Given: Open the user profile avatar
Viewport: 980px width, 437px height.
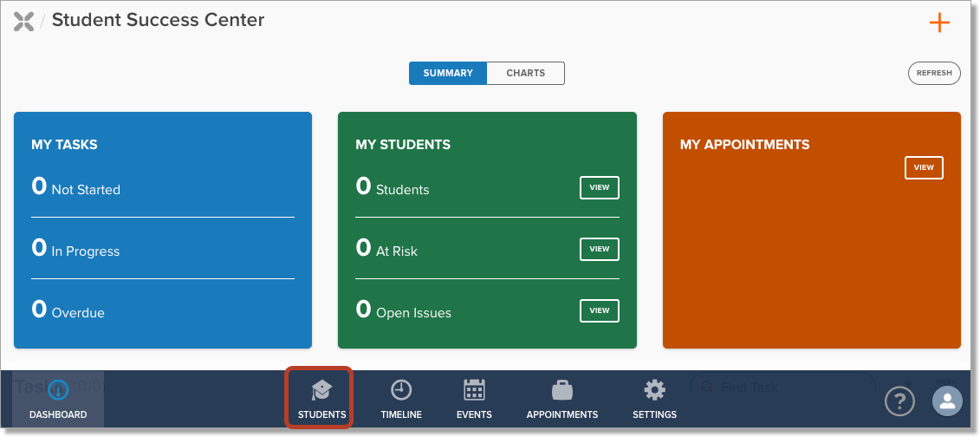Looking at the screenshot, I should 947,401.
